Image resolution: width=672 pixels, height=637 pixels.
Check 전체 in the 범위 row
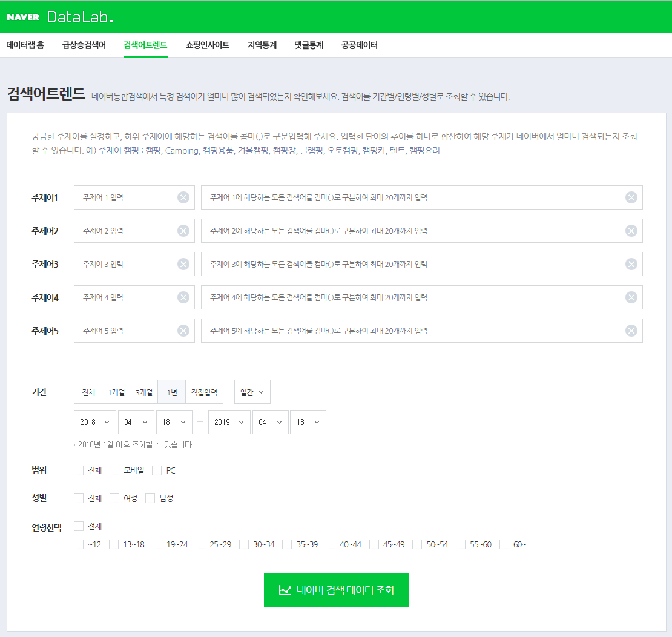[79, 470]
